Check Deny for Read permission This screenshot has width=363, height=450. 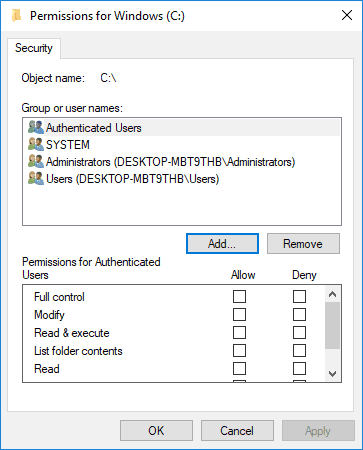click(x=299, y=368)
